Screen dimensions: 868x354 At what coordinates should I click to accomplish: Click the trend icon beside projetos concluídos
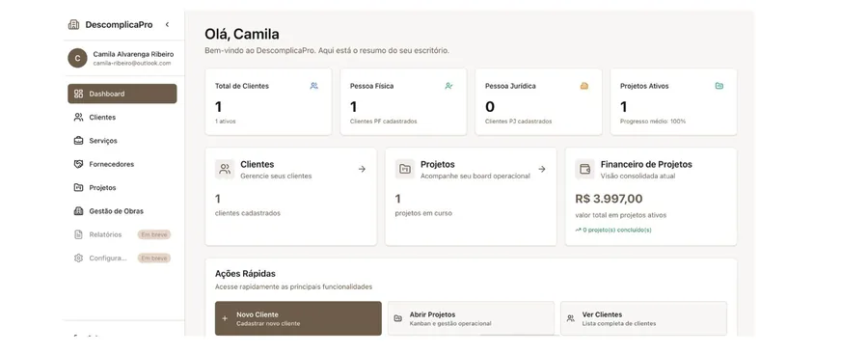578,230
